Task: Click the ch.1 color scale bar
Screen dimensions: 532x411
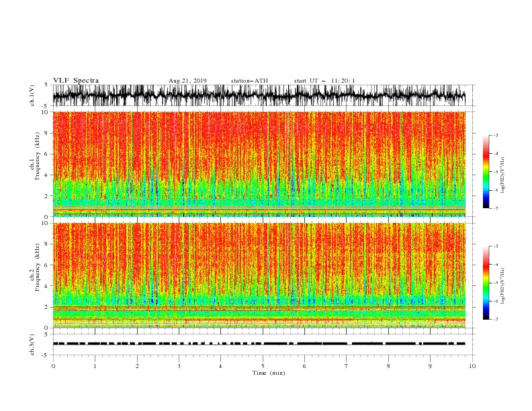Action: 486,172
